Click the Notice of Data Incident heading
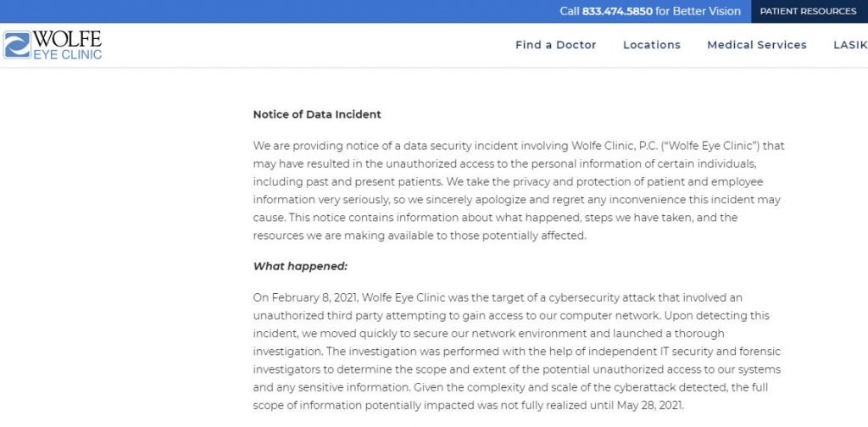Image resolution: width=868 pixels, height=427 pixels. click(x=317, y=114)
